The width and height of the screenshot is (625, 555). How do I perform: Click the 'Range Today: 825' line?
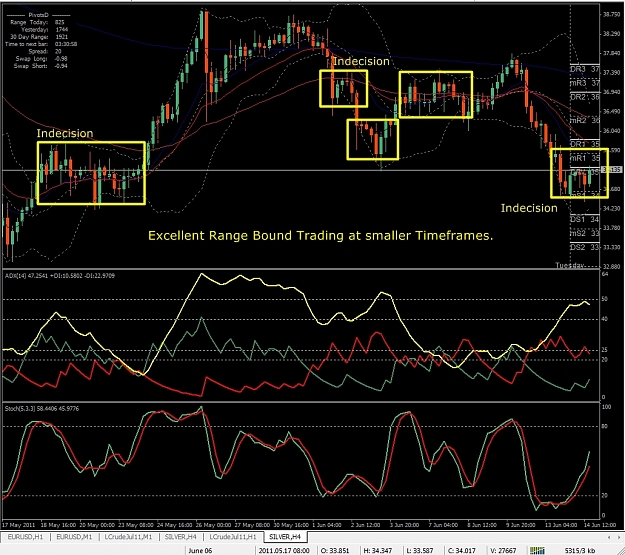[37, 22]
